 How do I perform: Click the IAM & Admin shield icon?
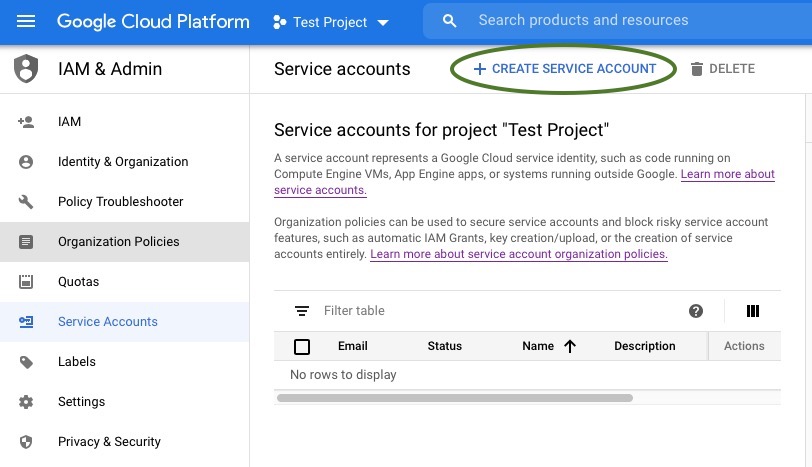[x=26, y=69]
